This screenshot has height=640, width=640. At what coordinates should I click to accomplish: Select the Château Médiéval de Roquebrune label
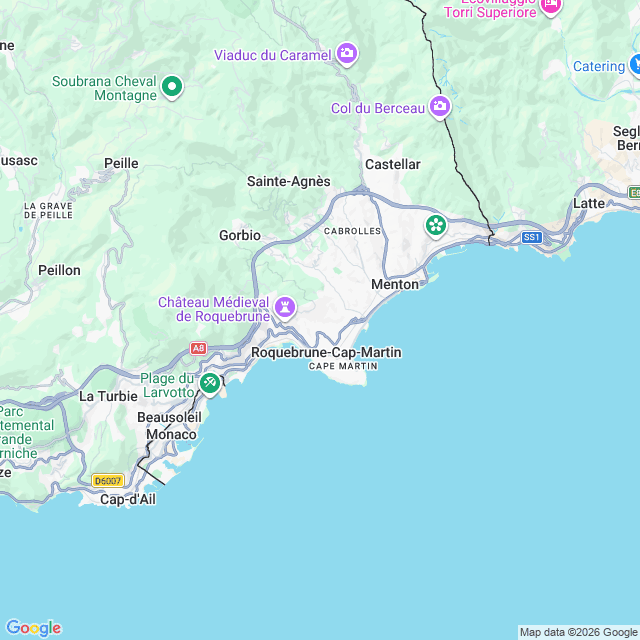(214, 309)
